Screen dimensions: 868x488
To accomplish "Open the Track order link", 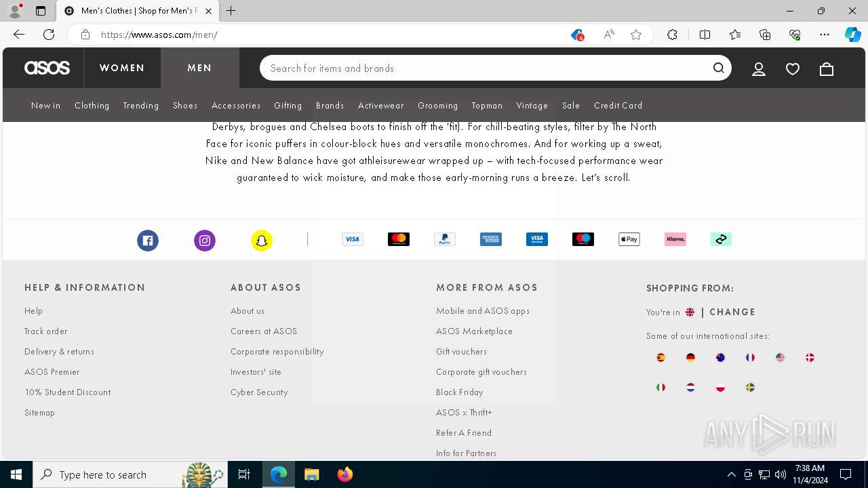I will tap(46, 331).
